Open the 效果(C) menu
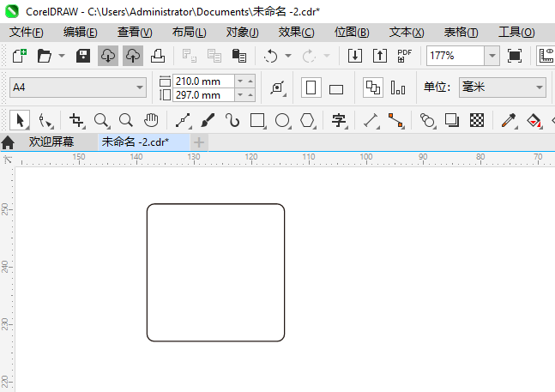 [296, 33]
